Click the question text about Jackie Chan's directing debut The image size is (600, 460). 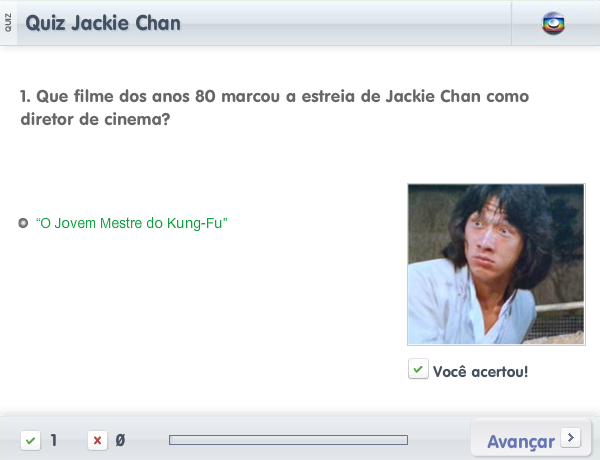(x=275, y=108)
